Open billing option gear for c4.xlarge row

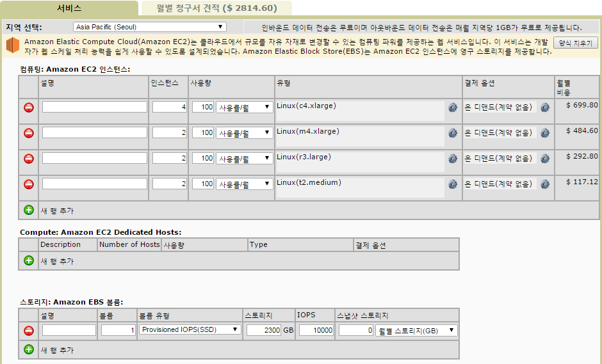pos(545,107)
